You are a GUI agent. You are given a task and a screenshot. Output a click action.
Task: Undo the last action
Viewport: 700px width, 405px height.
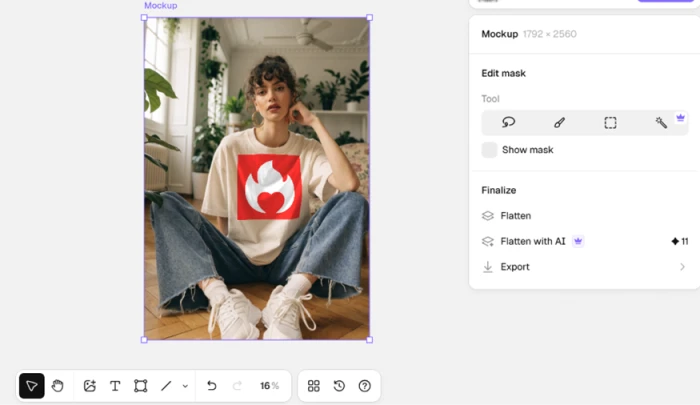(x=212, y=386)
